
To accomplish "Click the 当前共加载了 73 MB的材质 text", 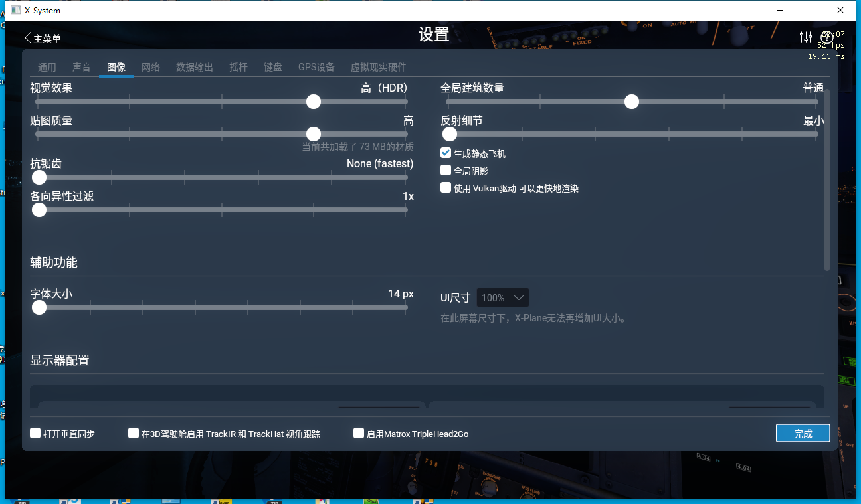I will [x=358, y=147].
